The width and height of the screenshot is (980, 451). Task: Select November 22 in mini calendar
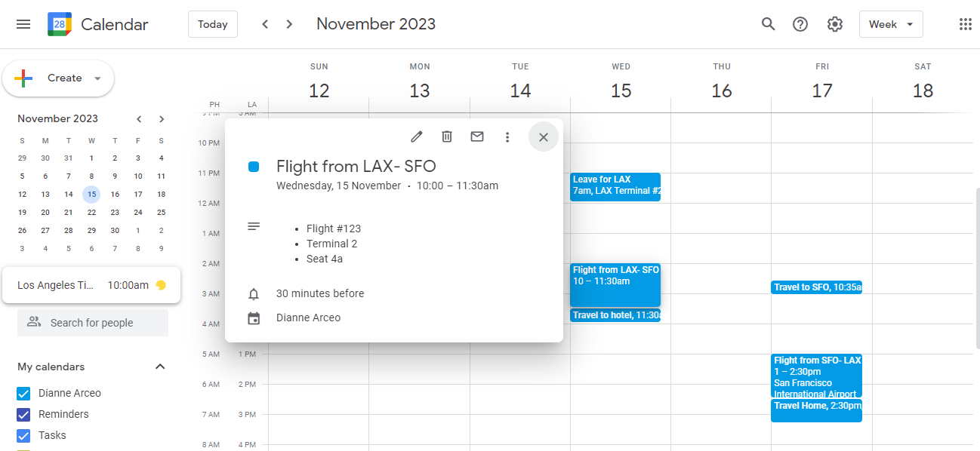(x=91, y=212)
